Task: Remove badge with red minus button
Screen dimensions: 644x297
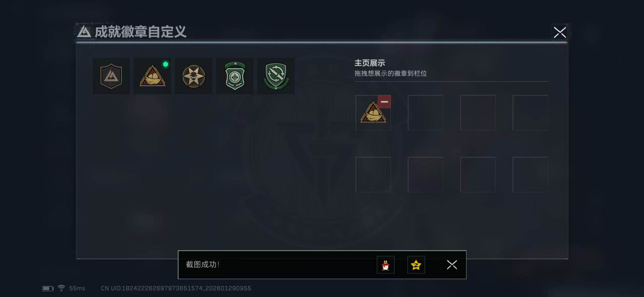Action: point(384,102)
